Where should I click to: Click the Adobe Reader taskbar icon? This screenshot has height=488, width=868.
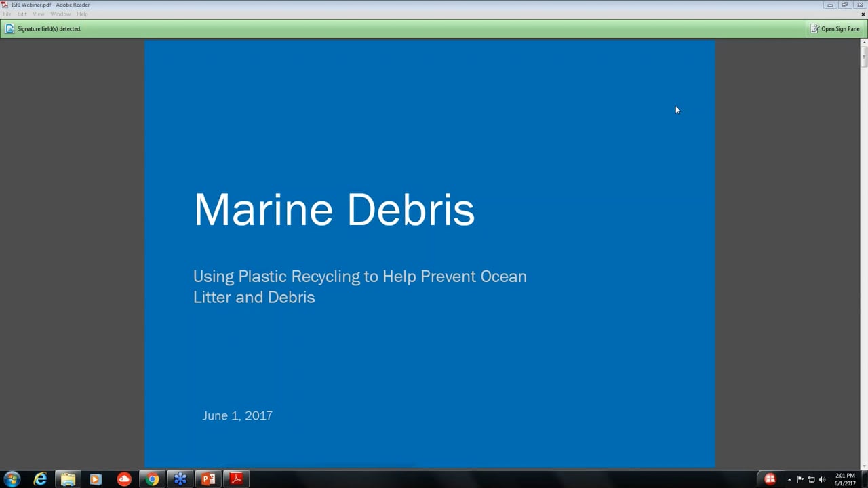(x=236, y=479)
